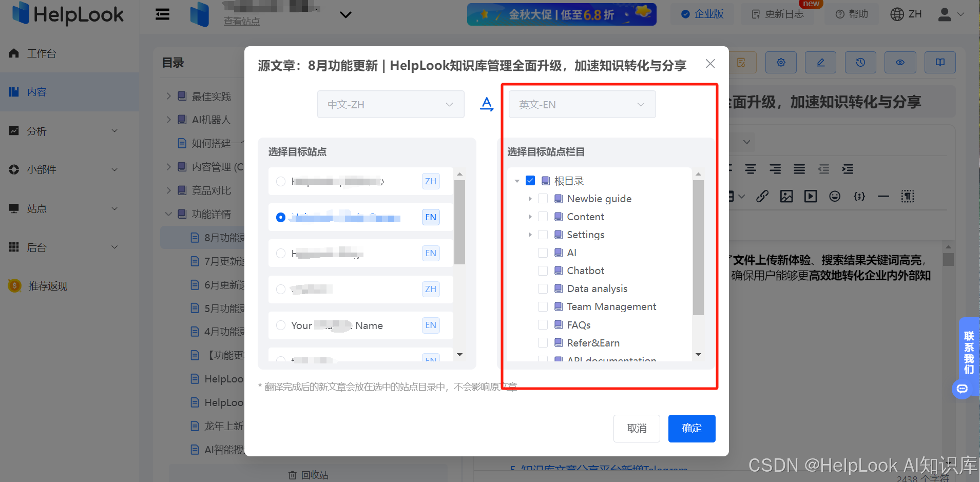Insert an image with the picture icon
This screenshot has height=482, width=980.
tap(786, 196)
